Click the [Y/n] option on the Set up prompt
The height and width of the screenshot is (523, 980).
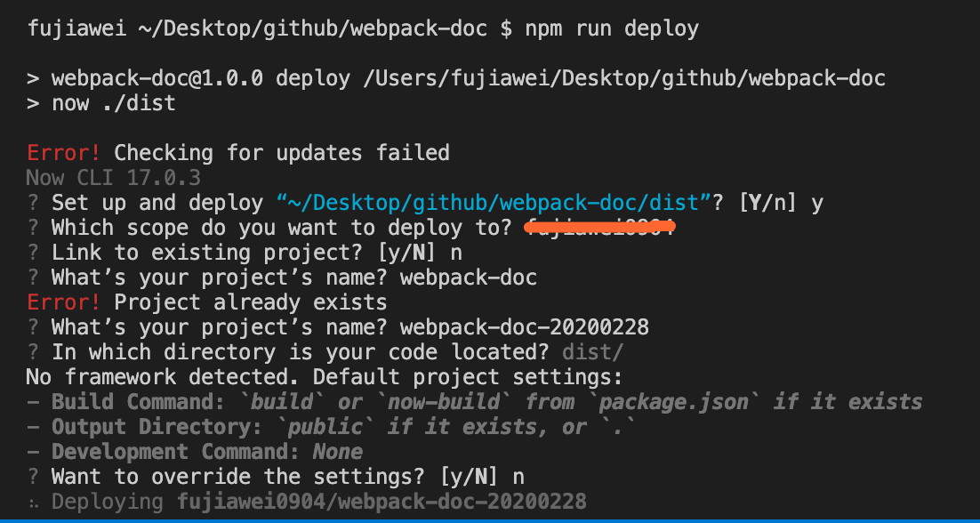click(x=769, y=203)
